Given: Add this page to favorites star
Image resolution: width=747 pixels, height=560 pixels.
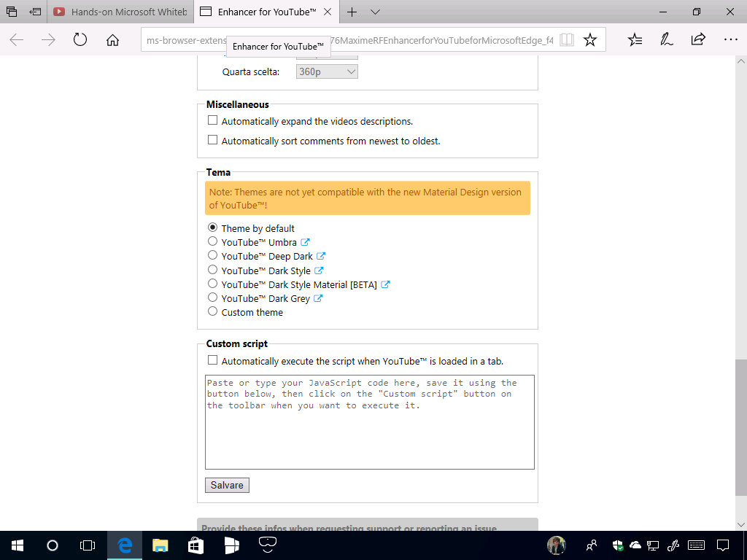Looking at the screenshot, I should [589, 39].
